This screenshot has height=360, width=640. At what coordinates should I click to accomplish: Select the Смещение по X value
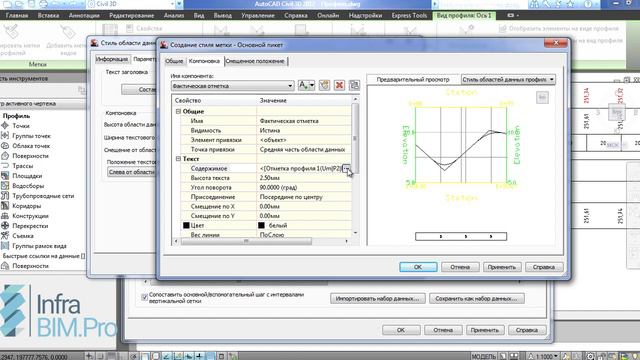coord(304,206)
